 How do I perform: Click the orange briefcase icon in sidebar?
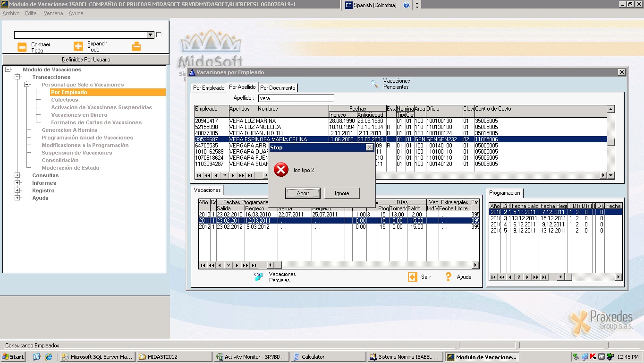(136, 46)
